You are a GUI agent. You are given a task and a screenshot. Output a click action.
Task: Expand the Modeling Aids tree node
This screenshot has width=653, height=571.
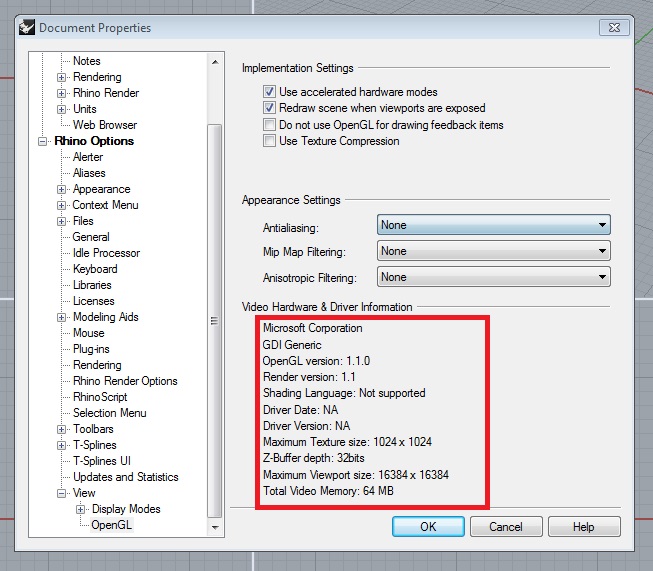[x=61, y=317]
